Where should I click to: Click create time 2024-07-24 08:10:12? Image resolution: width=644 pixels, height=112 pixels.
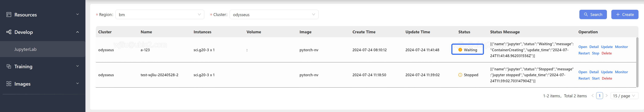click(369, 50)
